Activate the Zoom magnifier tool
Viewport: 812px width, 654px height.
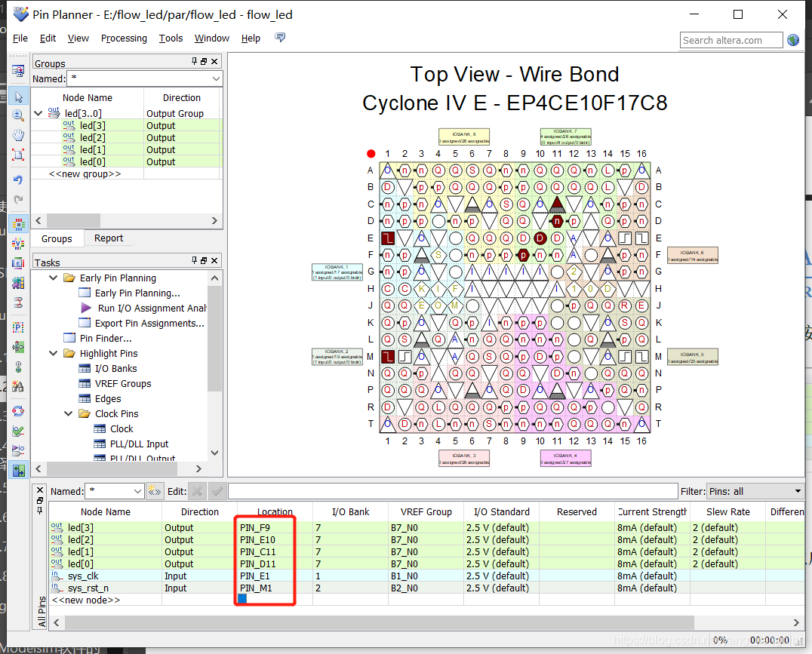(18, 115)
